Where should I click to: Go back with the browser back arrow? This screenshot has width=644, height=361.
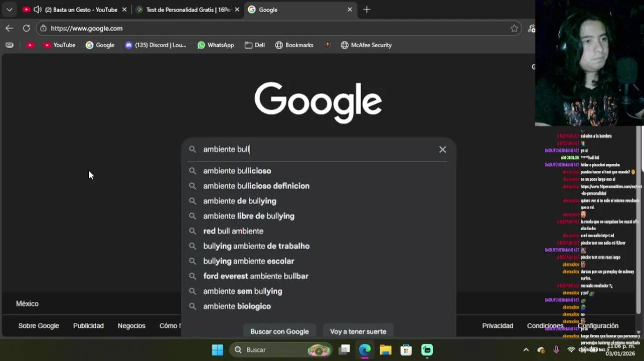click(x=9, y=29)
